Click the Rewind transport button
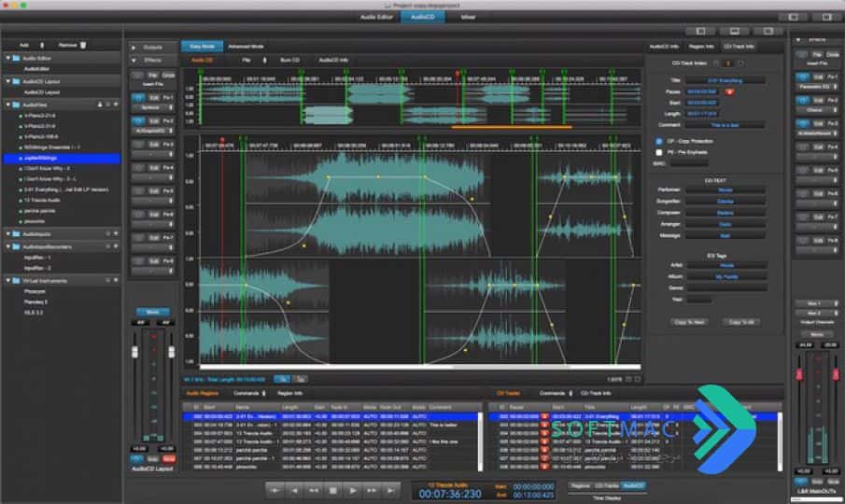 pos(314,491)
